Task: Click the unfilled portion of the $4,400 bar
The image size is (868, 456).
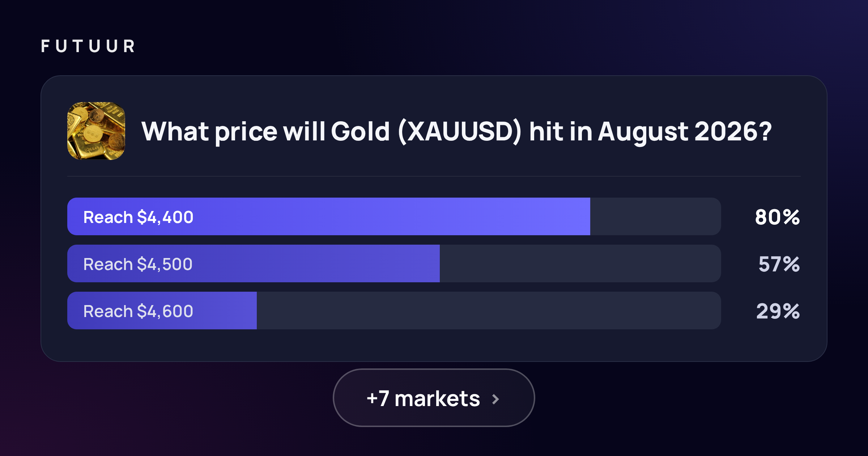Action: (x=656, y=216)
